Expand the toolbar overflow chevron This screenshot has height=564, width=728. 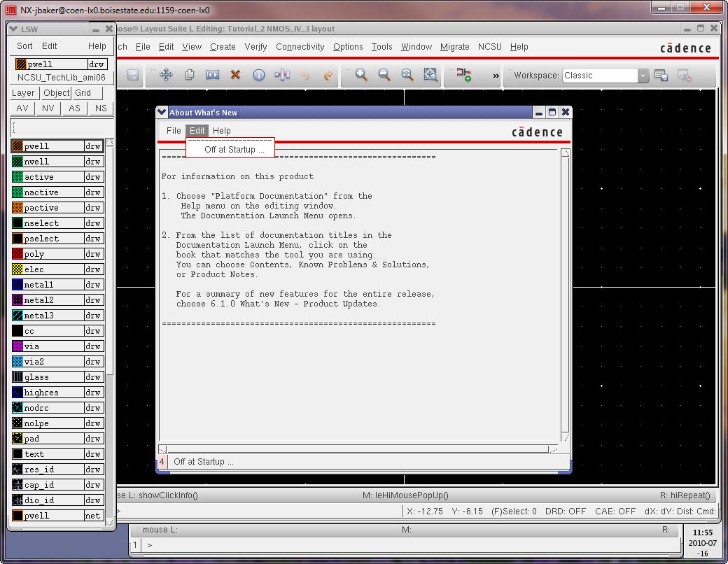coord(496,76)
